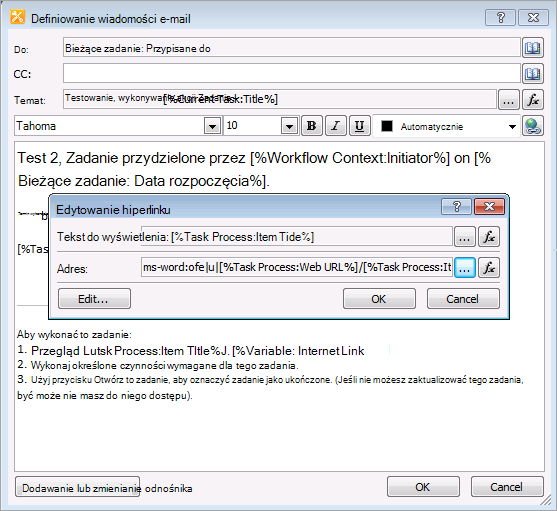Open ellipsis builder for Tekst do wyświetlenia
Image resolution: width=557 pixels, height=511 pixels.
(x=465, y=237)
